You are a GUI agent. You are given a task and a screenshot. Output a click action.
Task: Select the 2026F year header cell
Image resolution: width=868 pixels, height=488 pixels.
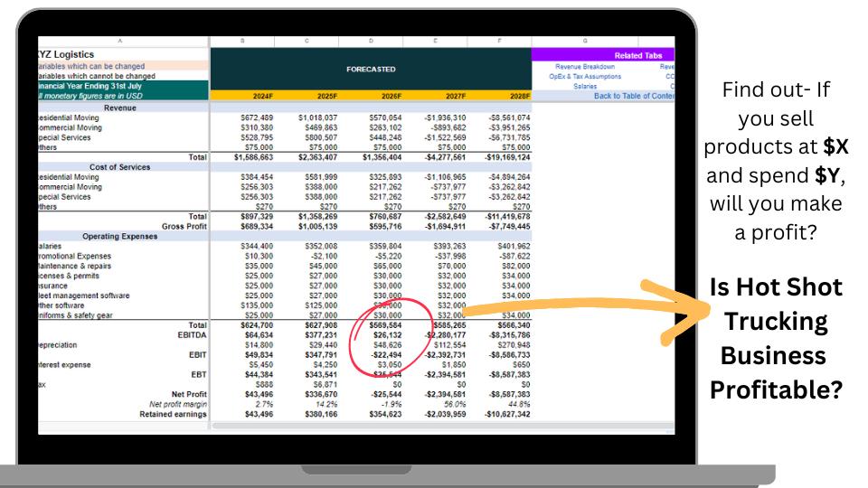click(x=371, y=96)
